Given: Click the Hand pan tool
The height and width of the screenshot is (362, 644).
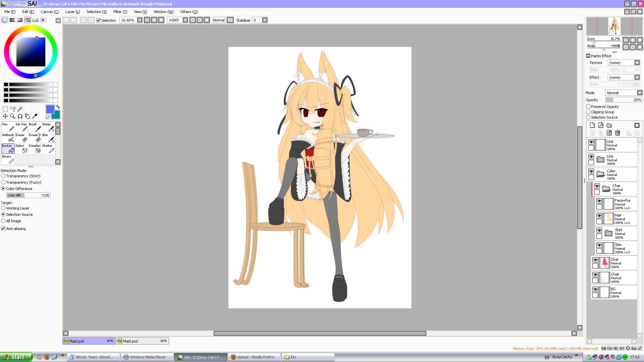Looking at the screenshot, I should coord(28,116).
